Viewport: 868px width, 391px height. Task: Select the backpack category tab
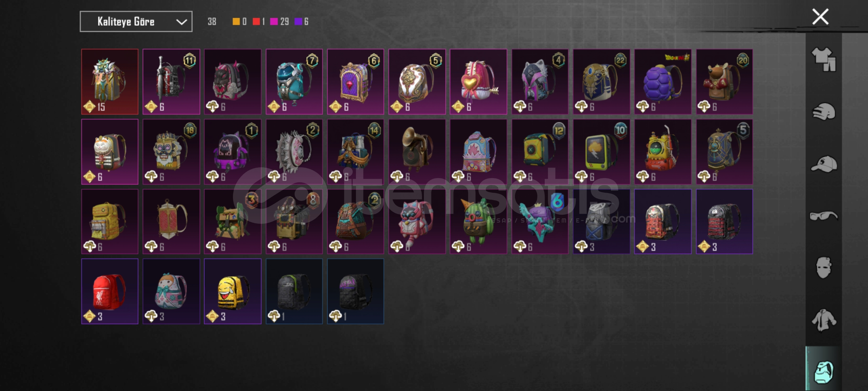coord(824,372)
